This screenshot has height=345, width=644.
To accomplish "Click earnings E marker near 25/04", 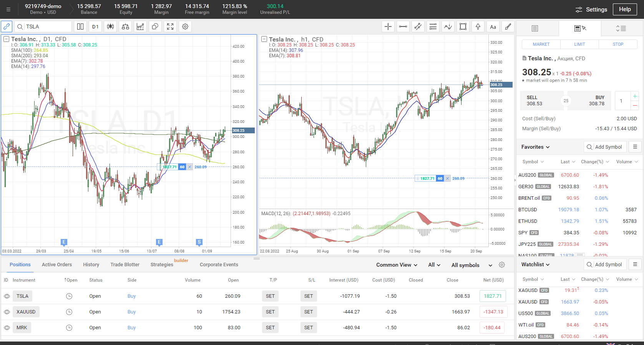I will pyautogui.click(x=64, y=242).
